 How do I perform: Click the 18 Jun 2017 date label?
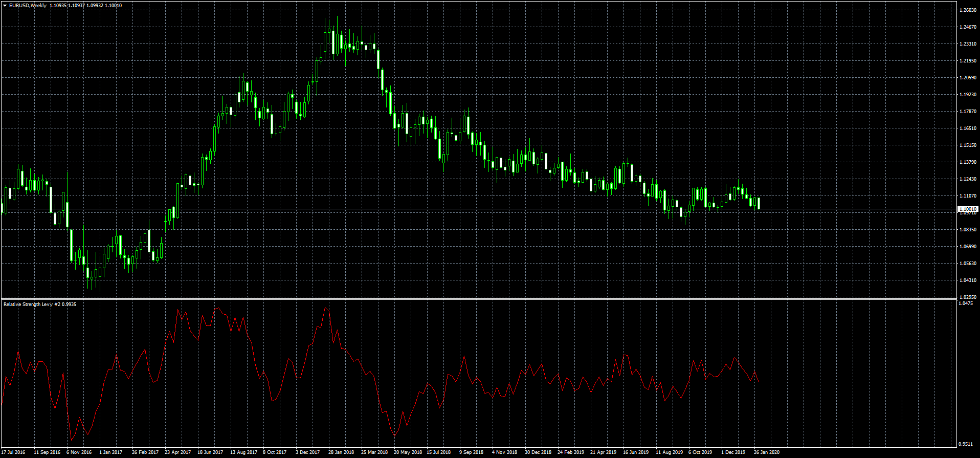pyautogui.click(x=210, y=452)
